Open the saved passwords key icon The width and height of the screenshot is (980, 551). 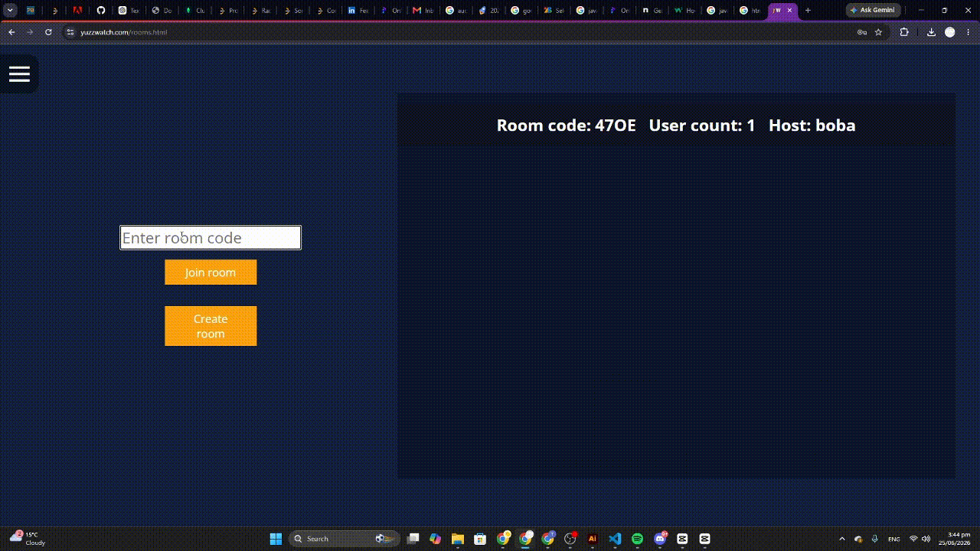(862, 32)
